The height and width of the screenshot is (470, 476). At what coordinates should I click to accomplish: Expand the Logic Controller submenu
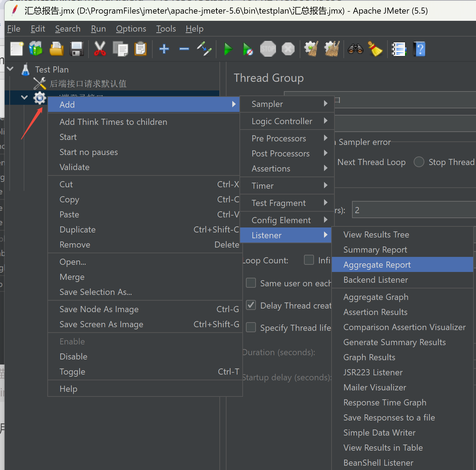(x=287, y=121)
